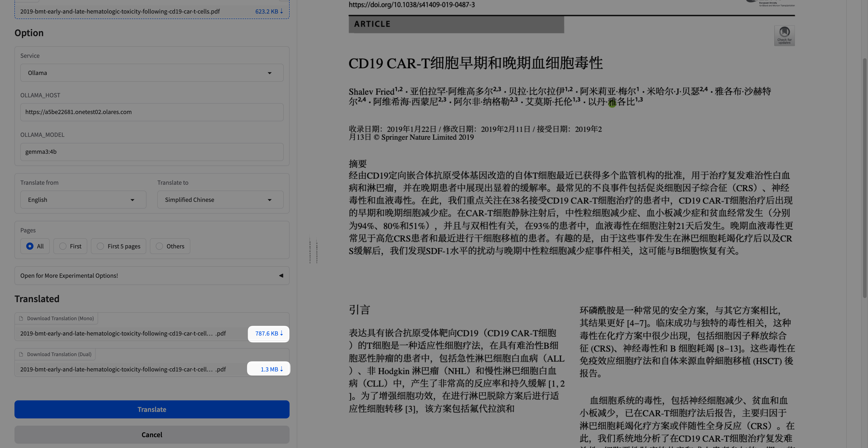Click the download arrow beside 787.6 KB
Image resolution: width=868 pixels, height=448 pixels.
click(281, 334)
